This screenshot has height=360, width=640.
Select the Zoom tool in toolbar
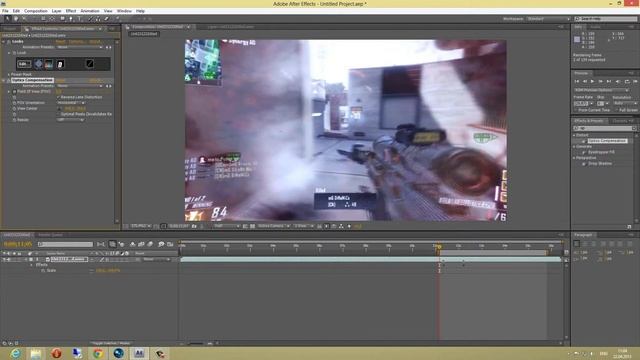click(x=24, y=19)
